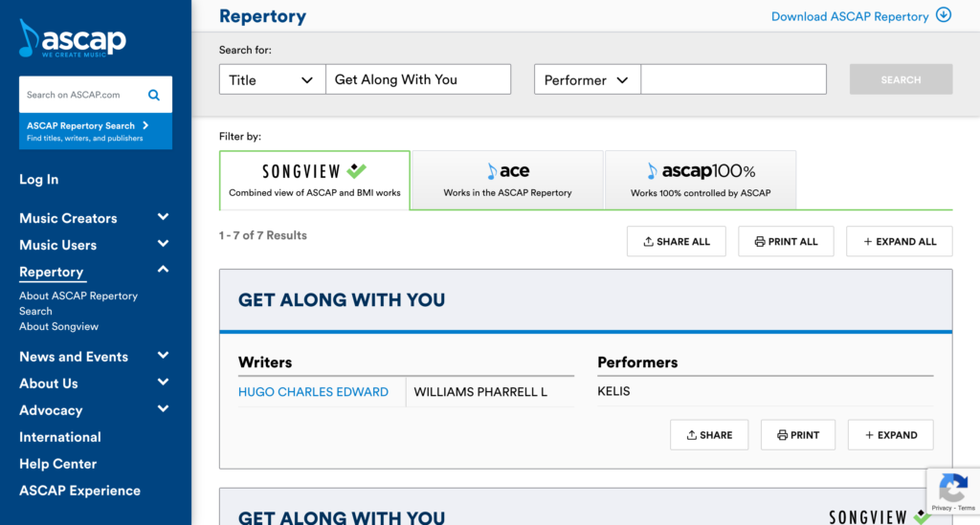Click the magnifier icon in site search
Viewport: 980px width, 525px height.
(x=153, y=95)
